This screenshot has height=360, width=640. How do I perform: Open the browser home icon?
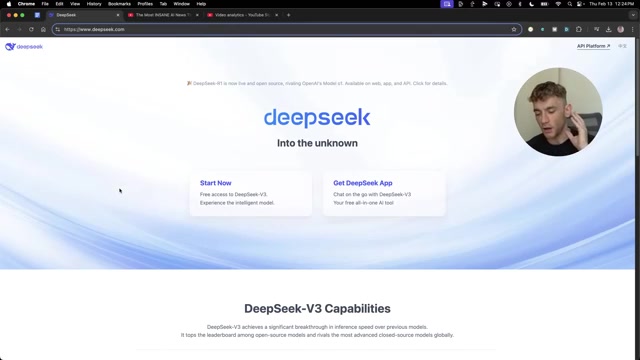pos(43,29)
